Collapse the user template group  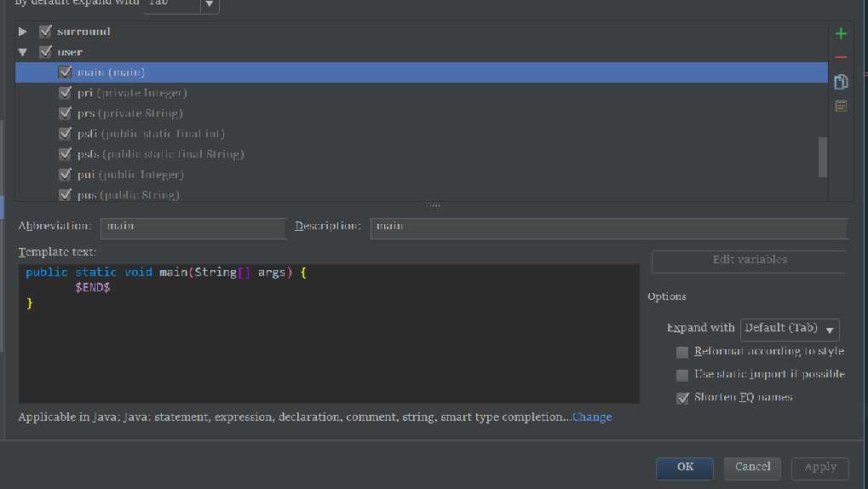pyautogui.click(x=22, y=52)
